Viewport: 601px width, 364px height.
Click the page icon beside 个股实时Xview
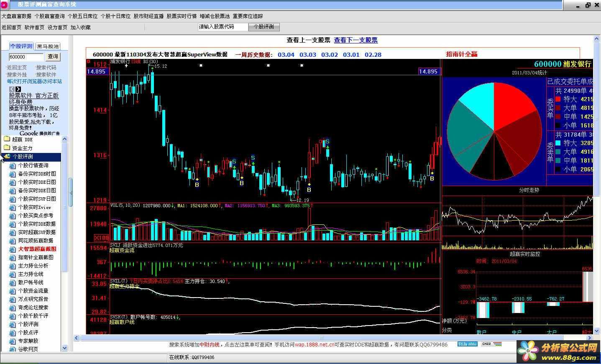click(x=13, y=207)
